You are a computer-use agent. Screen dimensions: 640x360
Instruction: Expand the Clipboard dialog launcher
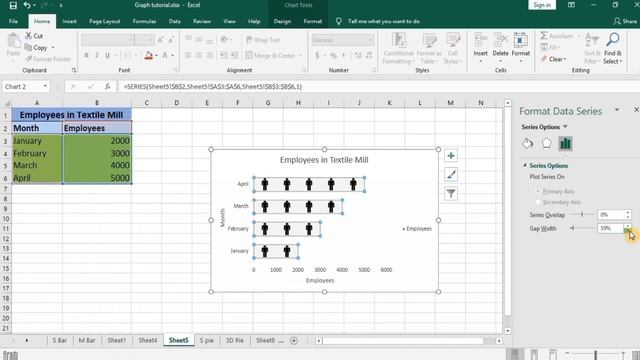pyautogui.click(x=74, y=70)
